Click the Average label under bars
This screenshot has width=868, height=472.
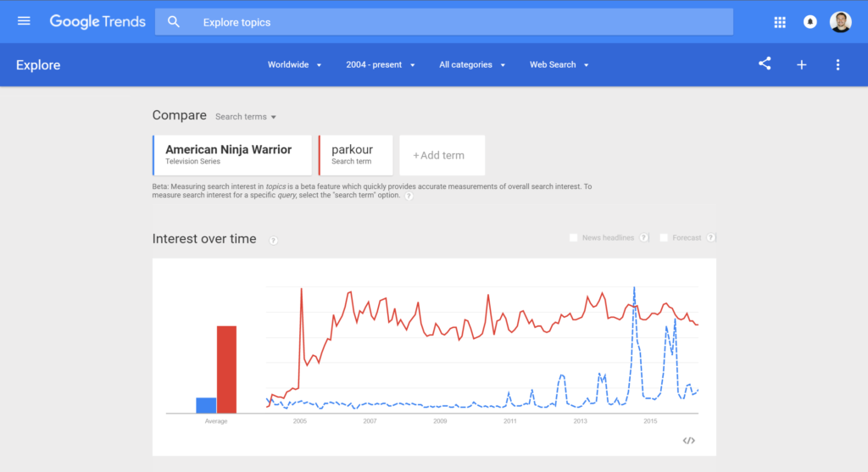(216, 421)
